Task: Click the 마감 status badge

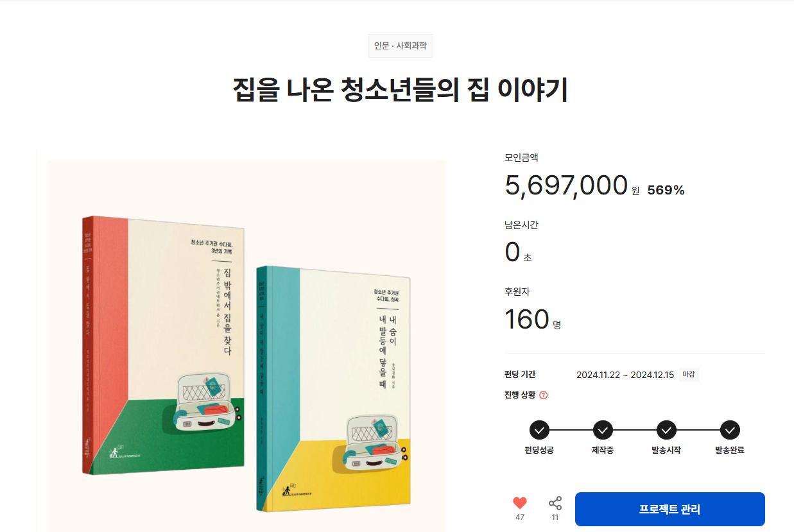Action: click(689, 375)
